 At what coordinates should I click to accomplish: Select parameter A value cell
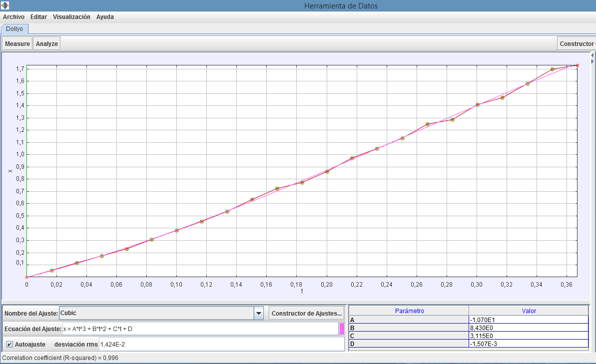(528, 320)
